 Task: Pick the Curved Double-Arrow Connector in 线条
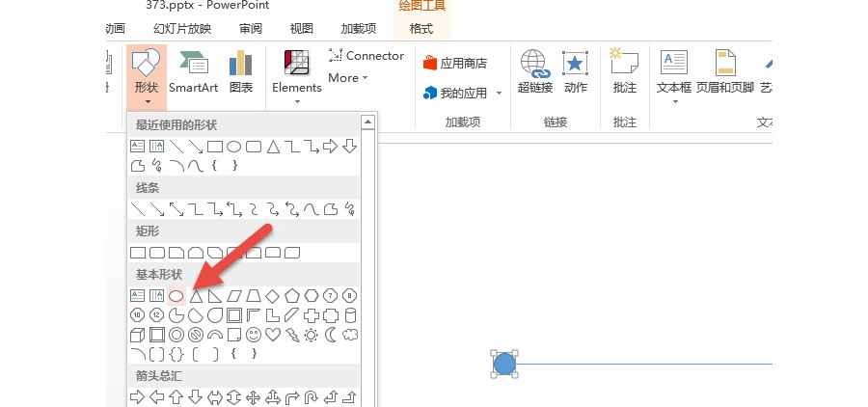pyautogui.click(x=291, y=208)
